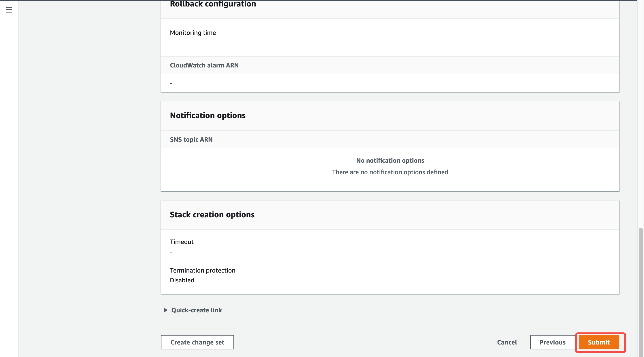Select the 'CloudWatch alarm ARN' column header

click(204, 65)
